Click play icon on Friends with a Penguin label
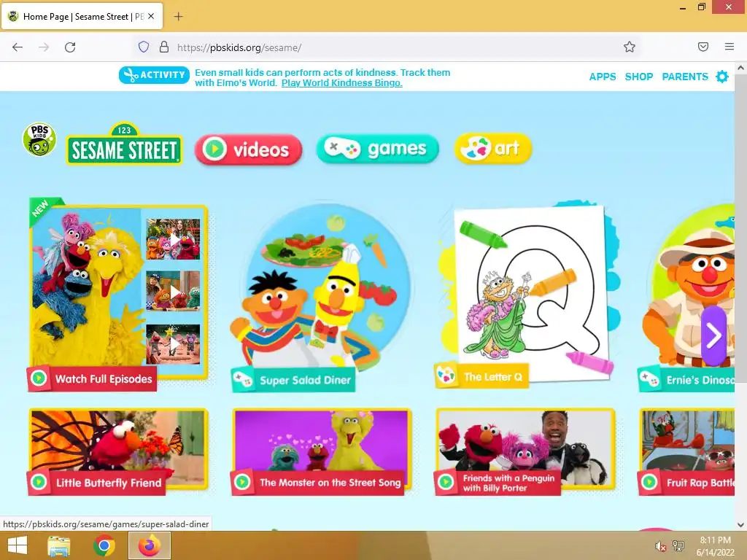 (446, 482)
